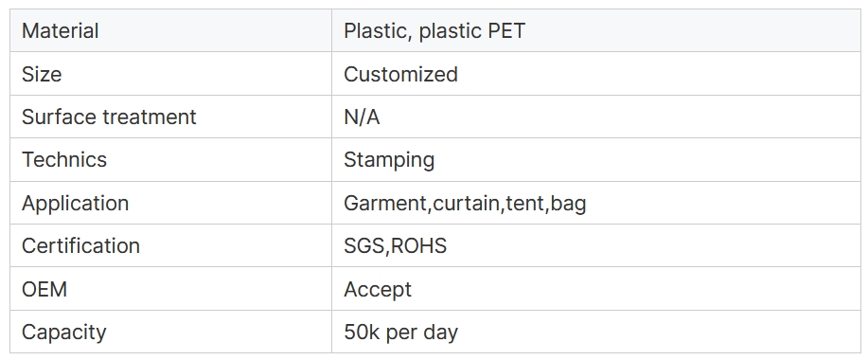This screenshot has height=360, width=868.
Task: Click the Surface treatment label
Action: (109, 117)
